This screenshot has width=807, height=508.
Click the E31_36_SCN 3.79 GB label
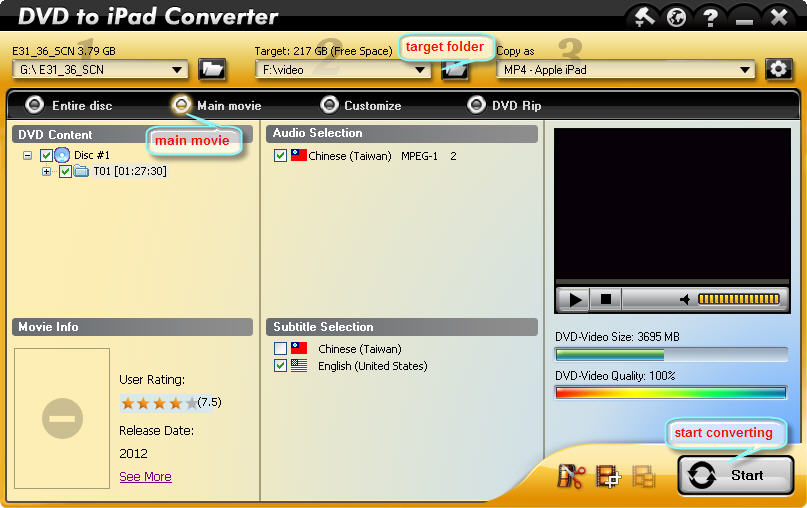64,51
